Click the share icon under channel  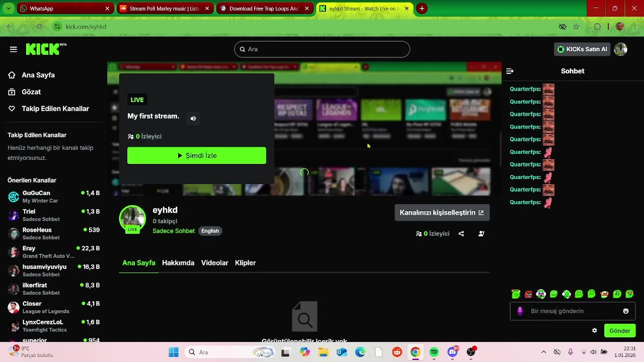461,234
